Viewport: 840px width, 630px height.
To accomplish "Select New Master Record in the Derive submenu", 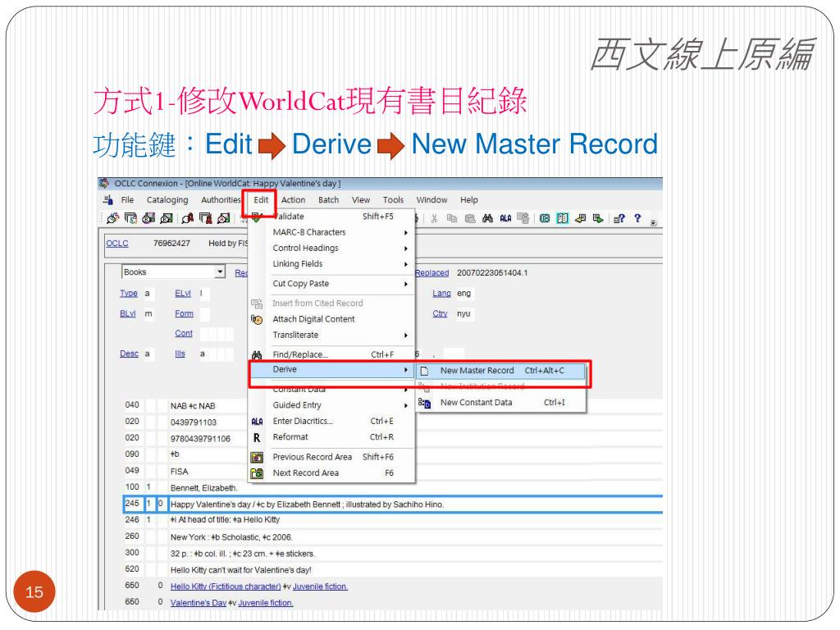I will pyautogui.click(x=501, y=371).
